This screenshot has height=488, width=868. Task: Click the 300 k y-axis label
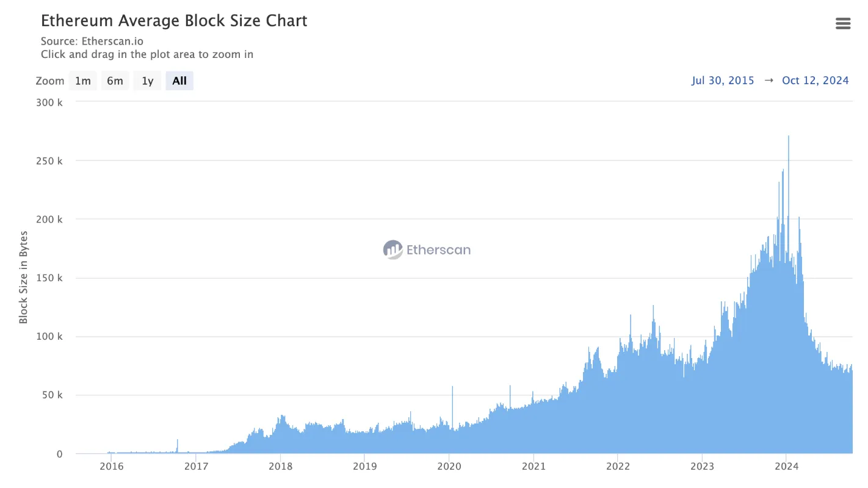pyautogui.click(x=51, y=102)
